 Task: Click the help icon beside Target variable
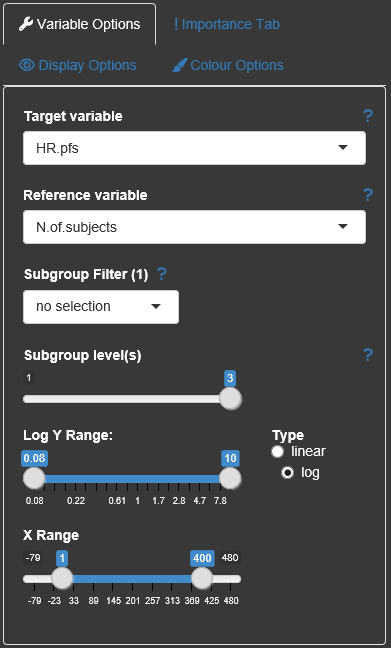(x=367, y=116)
